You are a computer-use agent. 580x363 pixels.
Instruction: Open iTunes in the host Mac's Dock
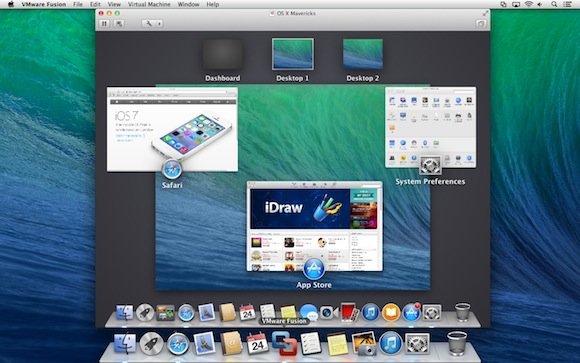(391, 343)
